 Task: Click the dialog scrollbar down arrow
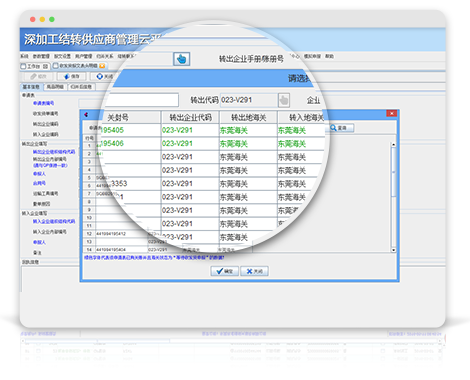pyautogui.click(x=393, y=250)
